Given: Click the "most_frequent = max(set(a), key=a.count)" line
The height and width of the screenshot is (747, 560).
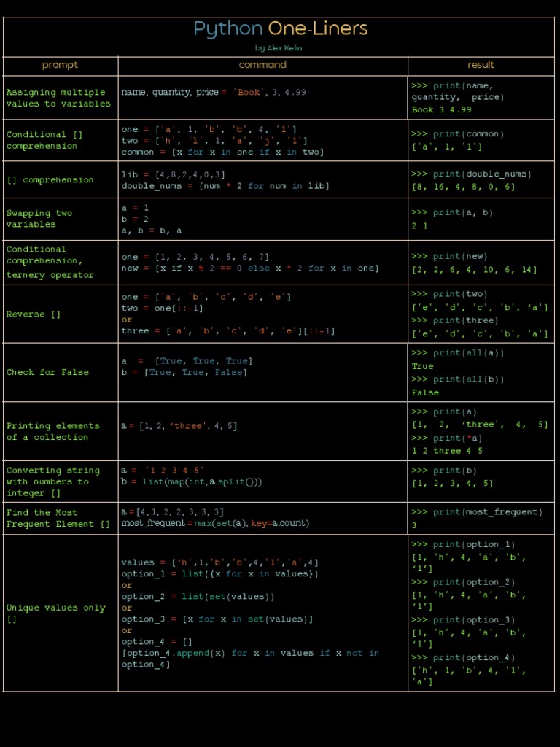Looking at the screenshot, I should (x=215, y=523).
